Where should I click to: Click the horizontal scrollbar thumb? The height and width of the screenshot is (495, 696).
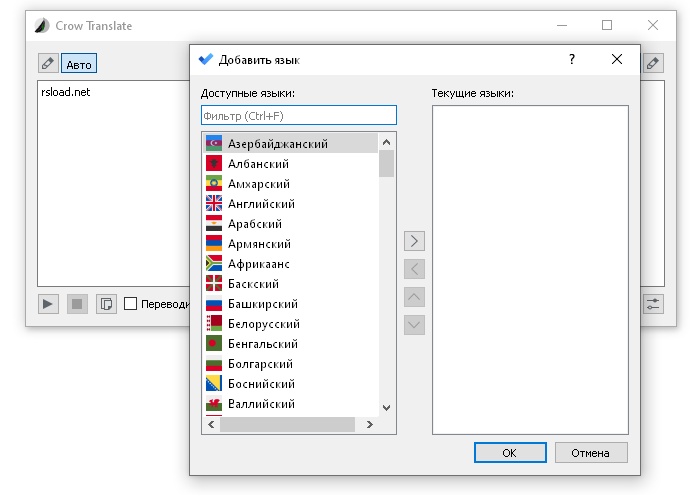(x=288, y=424)
